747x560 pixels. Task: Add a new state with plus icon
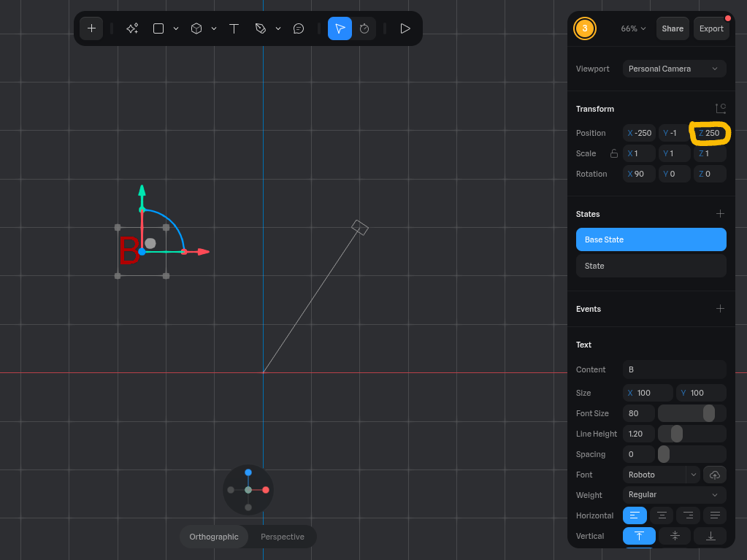pyautogui.click(x=720, y=214)
